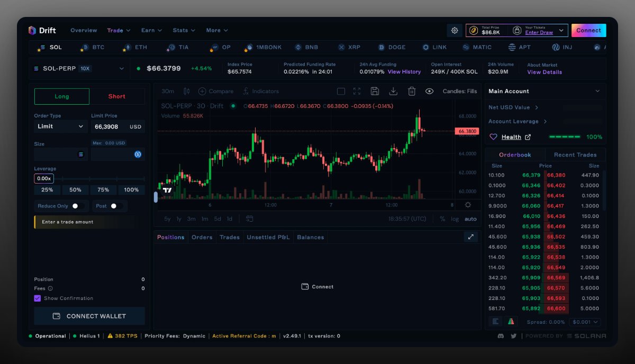Toggle the Reduce Only switch
Image resolution: width=635 pixels, height=364 pixels.
coord(78,206)
